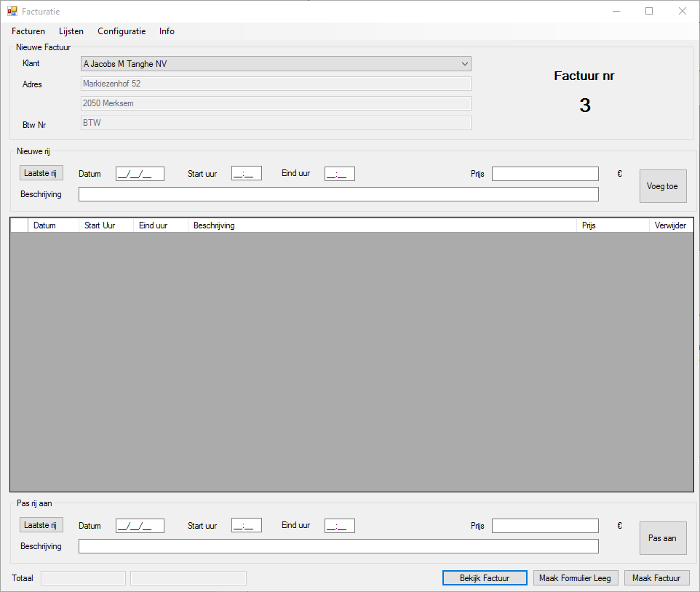Open the Info menu
The width and height of the screenshot is (700, 592).
coord(167,31)
